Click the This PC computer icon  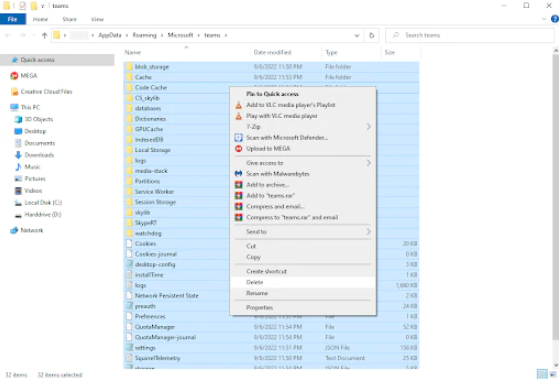point(14,107)
